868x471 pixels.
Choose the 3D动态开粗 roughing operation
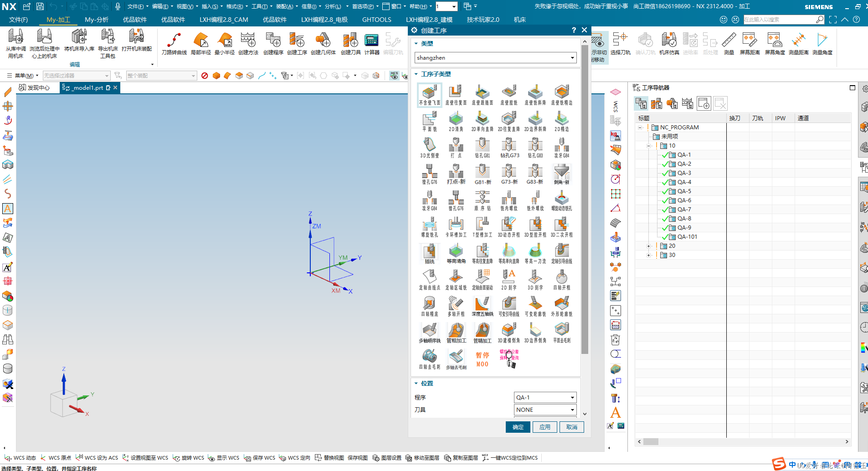[x=508, y=227]
